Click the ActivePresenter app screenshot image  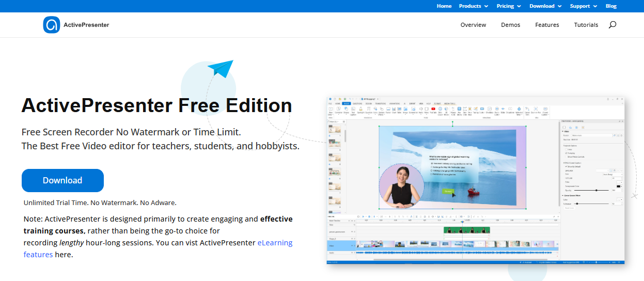tap(476, 180)
